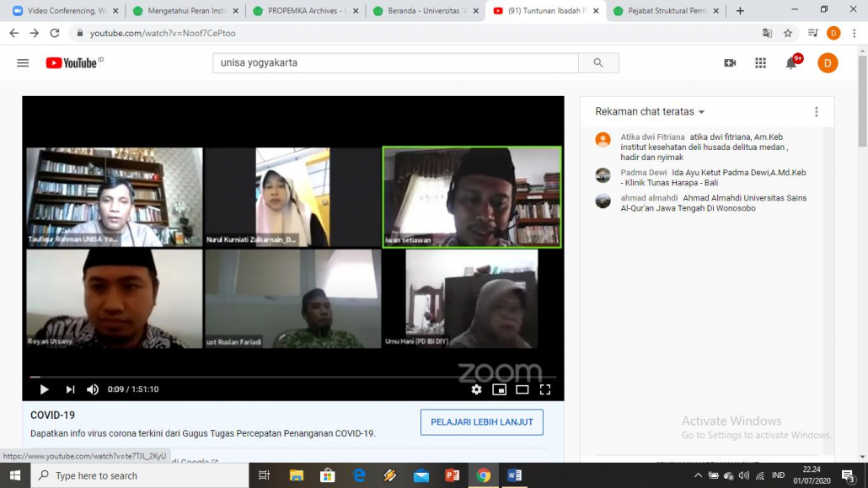Play the YouTube video
This screenshot has width=868, height=488.
[x=44, y=389]
